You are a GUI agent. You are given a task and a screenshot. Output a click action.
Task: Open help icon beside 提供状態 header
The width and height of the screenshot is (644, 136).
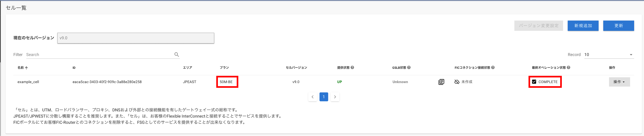352,67
